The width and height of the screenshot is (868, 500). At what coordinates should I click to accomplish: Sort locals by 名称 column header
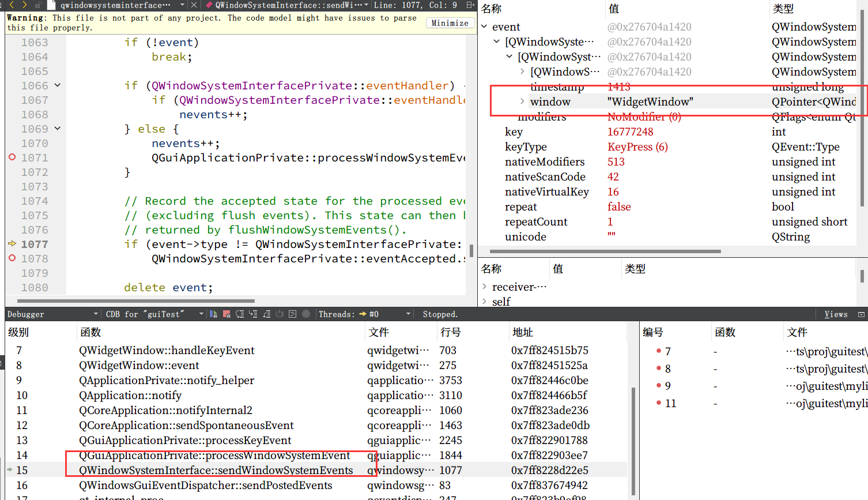pyautogui.click(x=492, y=9)
